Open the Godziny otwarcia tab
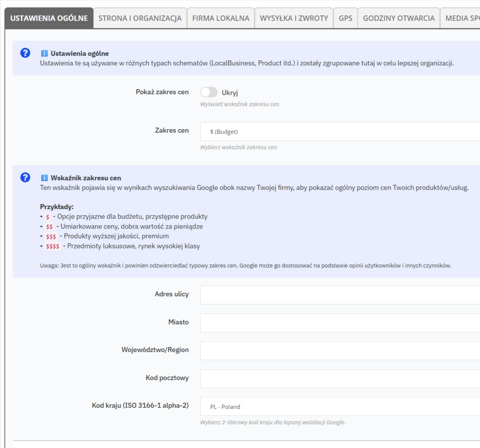The height and width of the screenshot is (448, 480). pos(399,18)
